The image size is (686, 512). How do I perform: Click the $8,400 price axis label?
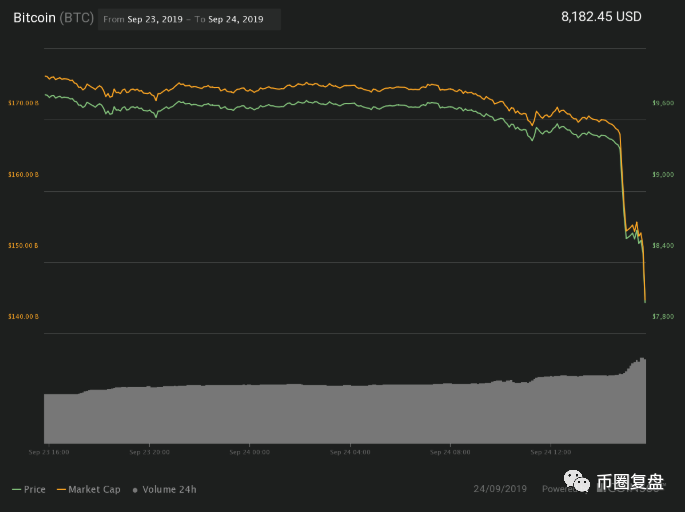[x=663, y=245]
